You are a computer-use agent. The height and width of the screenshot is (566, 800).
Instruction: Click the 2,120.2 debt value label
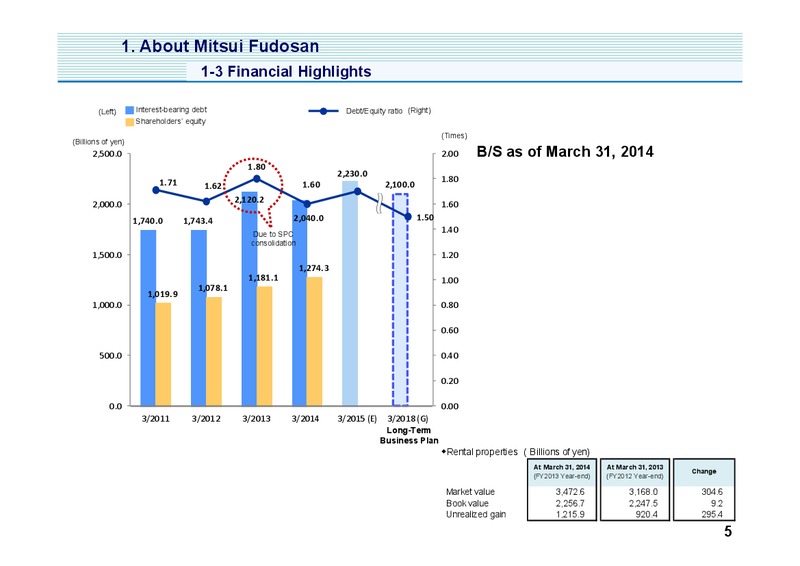click(x=249, y=200)
